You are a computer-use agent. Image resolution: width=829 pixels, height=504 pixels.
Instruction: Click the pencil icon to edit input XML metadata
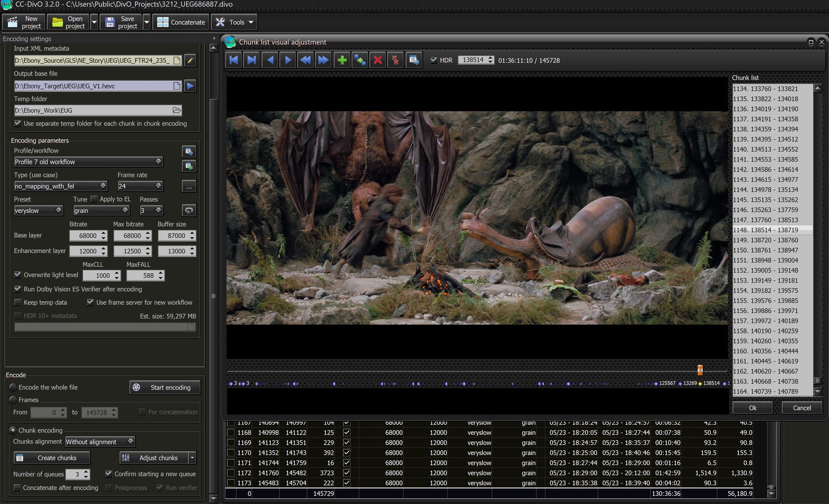pyautogui.click(x=190, y=60)
